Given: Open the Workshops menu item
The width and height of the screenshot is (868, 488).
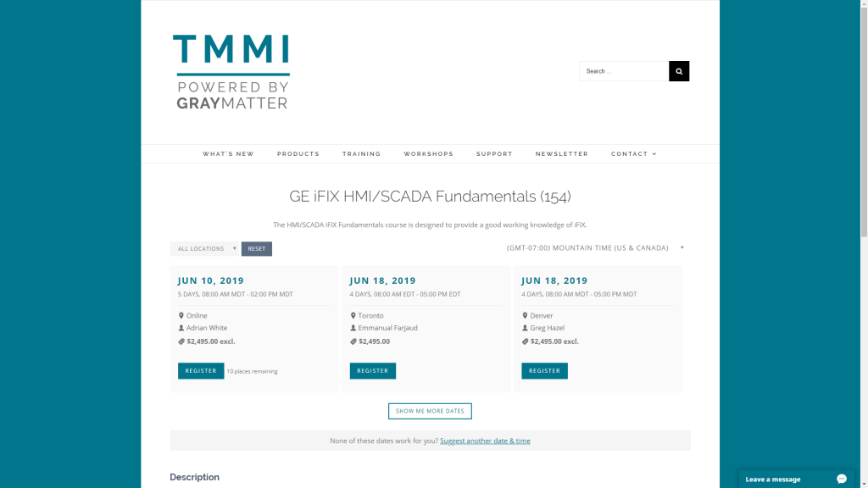Looking at the screenshot, I should pyautogui.click(x=428, y=154).
